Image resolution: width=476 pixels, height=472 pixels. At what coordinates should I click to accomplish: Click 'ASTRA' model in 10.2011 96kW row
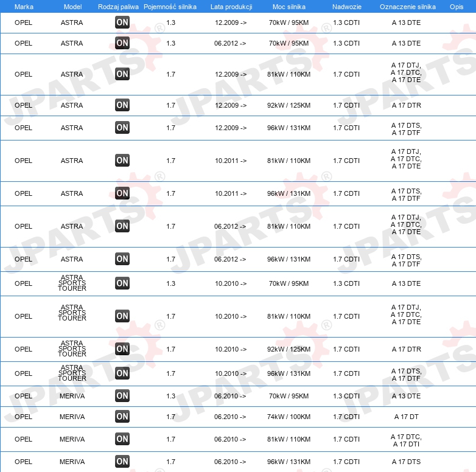click(x=72, y=193)
